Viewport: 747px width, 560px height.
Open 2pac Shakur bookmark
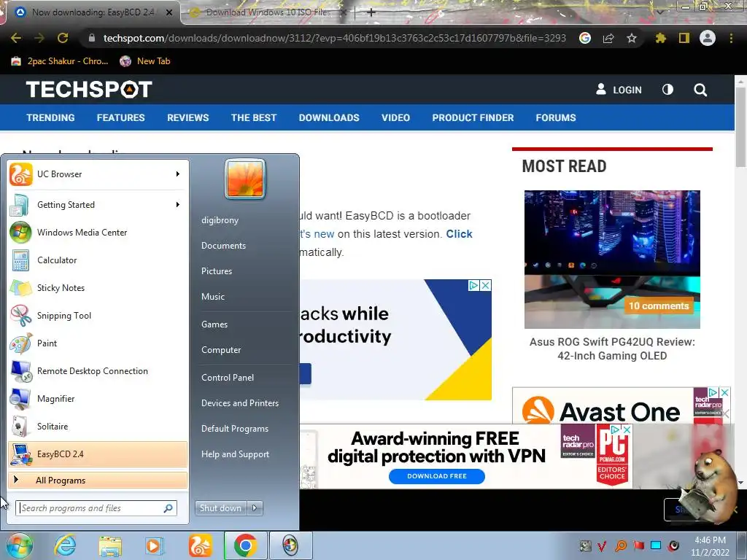click(x=60, y=61)
